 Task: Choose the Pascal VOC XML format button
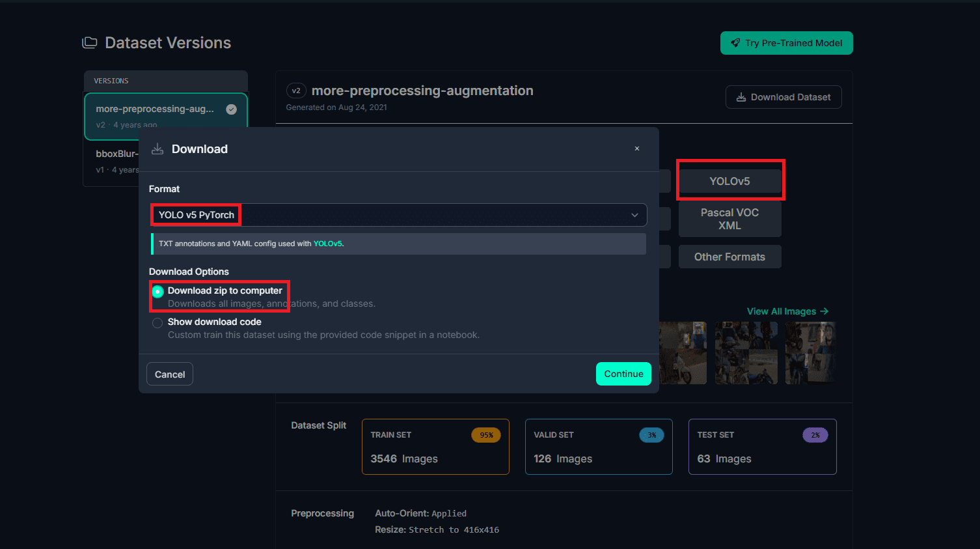pos(729,219)
